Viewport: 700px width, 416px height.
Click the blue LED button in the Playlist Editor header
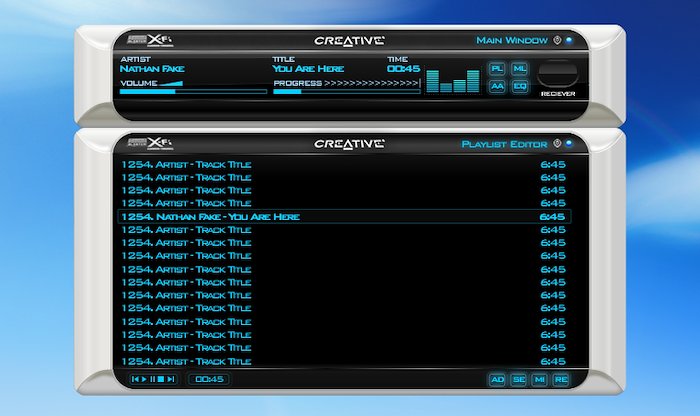pos(569,143)
